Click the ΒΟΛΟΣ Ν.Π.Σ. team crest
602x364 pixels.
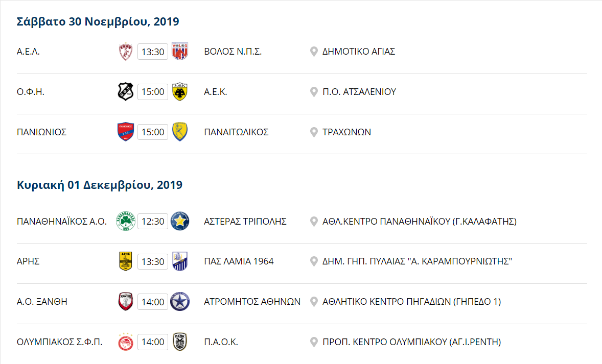pyautogui.click(x=180, y=52)
